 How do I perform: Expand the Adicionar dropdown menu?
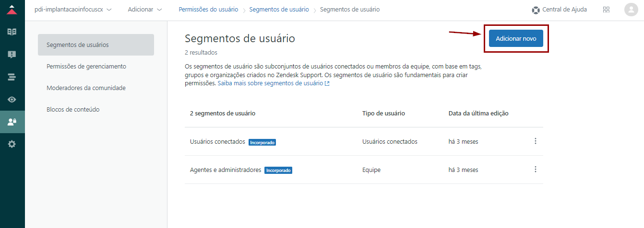(x=144, y=10)
